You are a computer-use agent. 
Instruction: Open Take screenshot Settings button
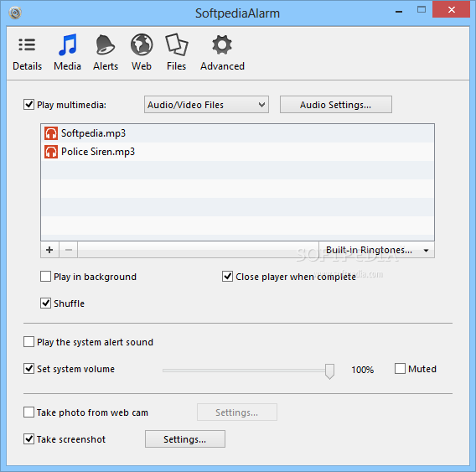click(x=185, y=439)
